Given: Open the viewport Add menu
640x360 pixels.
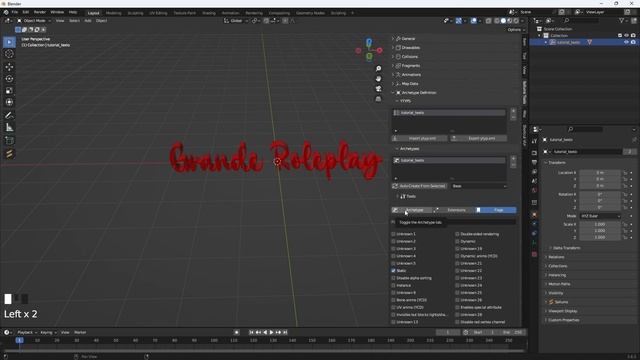Looking at the screenshot, I should coord(88,20).
